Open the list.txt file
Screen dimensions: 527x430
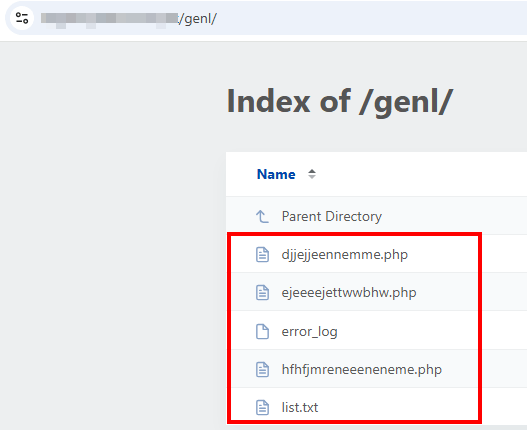[300, 407]
